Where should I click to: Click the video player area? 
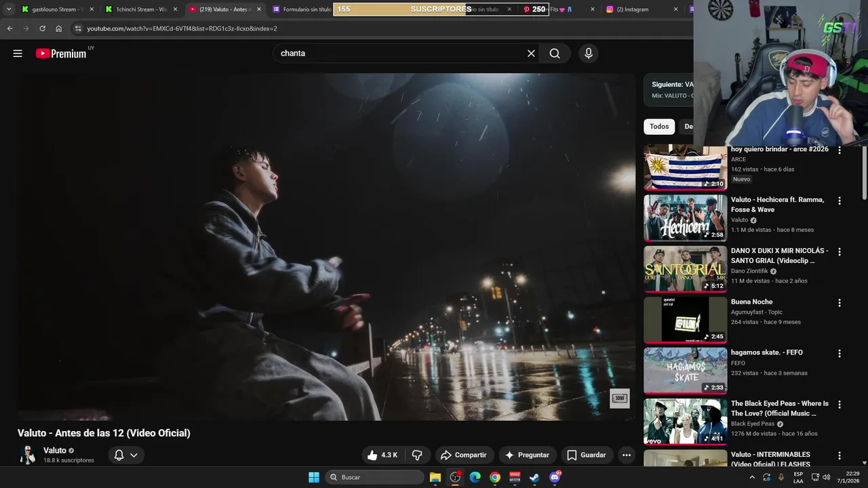tap(328, 247)
